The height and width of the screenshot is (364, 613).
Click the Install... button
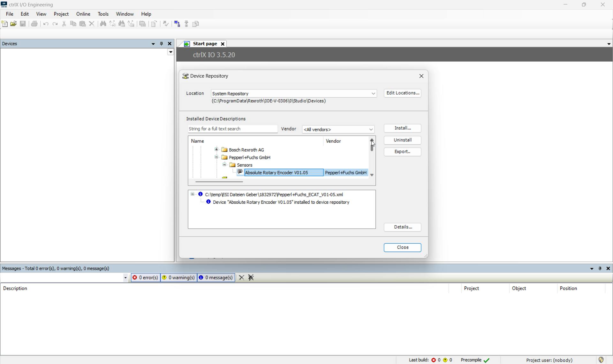[x=402, y=128]
